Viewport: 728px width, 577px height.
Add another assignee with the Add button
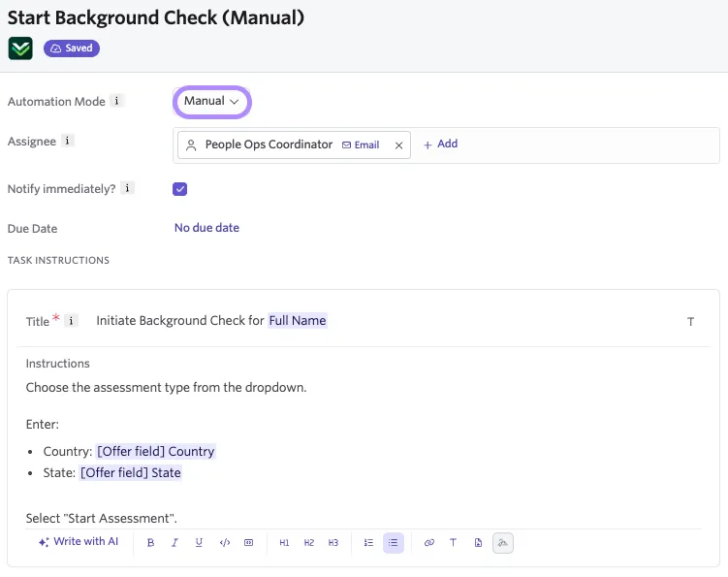[440, 144]
